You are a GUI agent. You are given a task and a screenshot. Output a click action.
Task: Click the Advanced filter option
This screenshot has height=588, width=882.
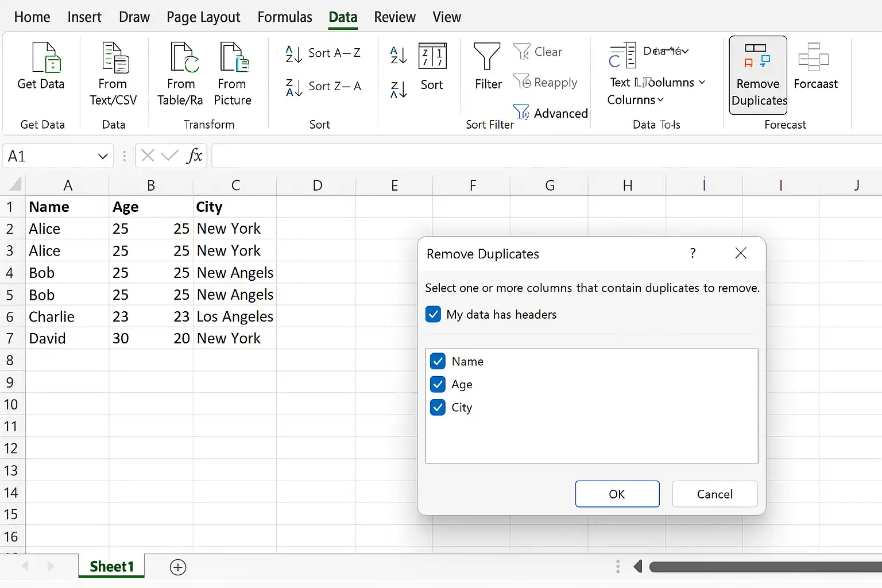click(x=551, y=113)
